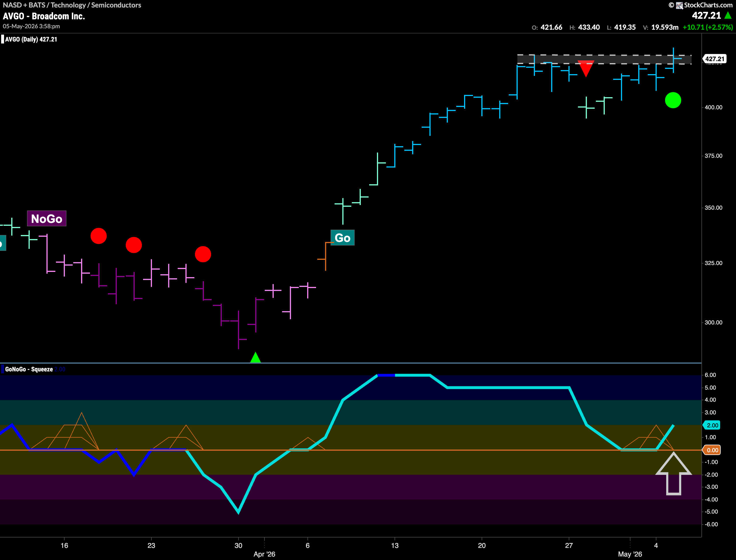736x560 pixels.
Task: Click the 325.00 price axis label
Action: tap(713, 263)
